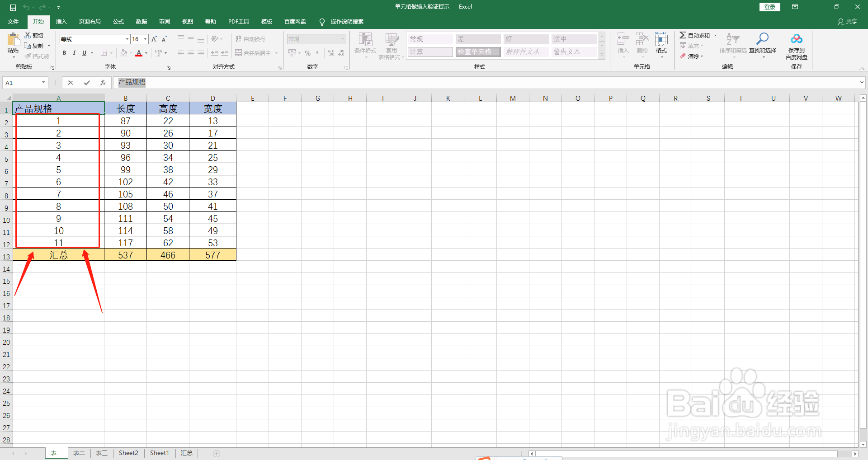The height and width of the screenshot is (460, 868).
Task: Click the 登录 login button
Action: pyautogui.click(x=769, y=7)
